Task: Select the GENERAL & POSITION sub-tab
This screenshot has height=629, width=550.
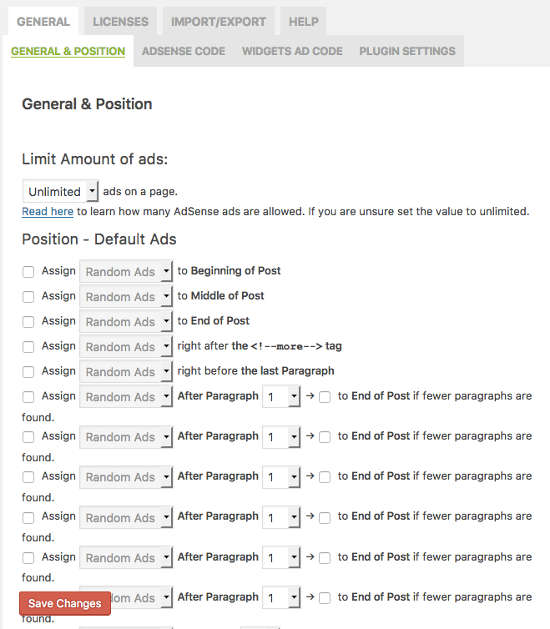Action: 68,51
